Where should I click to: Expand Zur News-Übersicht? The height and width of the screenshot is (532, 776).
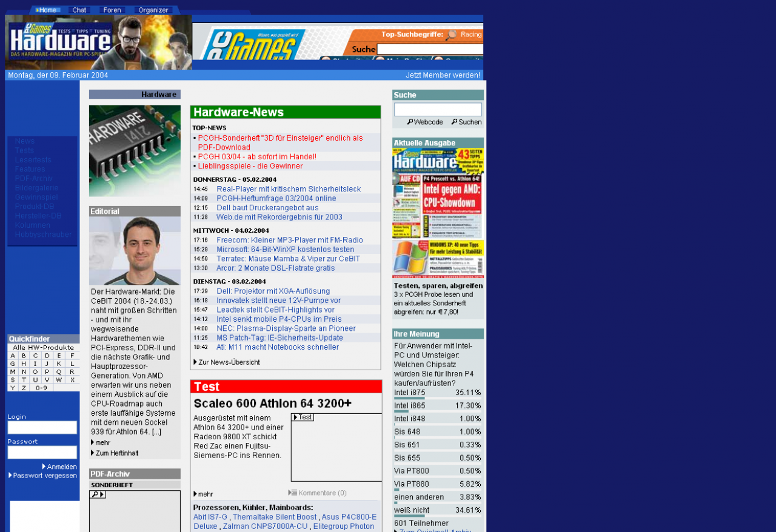pos(227,362)
